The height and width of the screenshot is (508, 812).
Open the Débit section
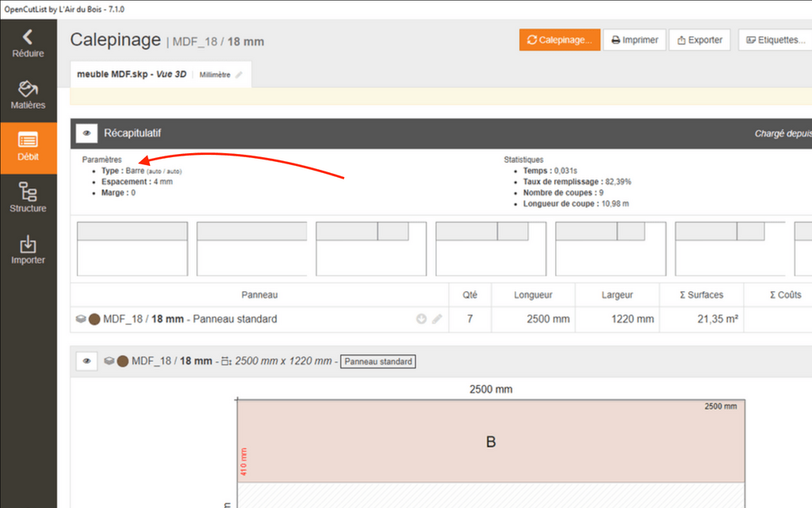[28, 147]
